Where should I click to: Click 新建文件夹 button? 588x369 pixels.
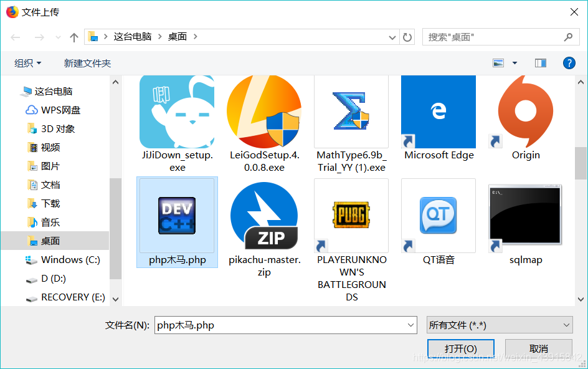[x=87, y=63]
